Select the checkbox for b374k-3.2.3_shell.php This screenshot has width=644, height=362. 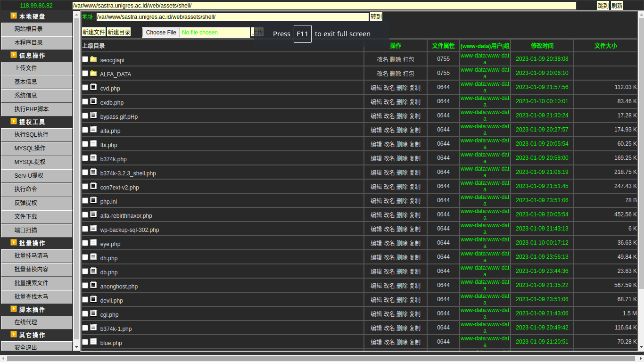[85, 173]
